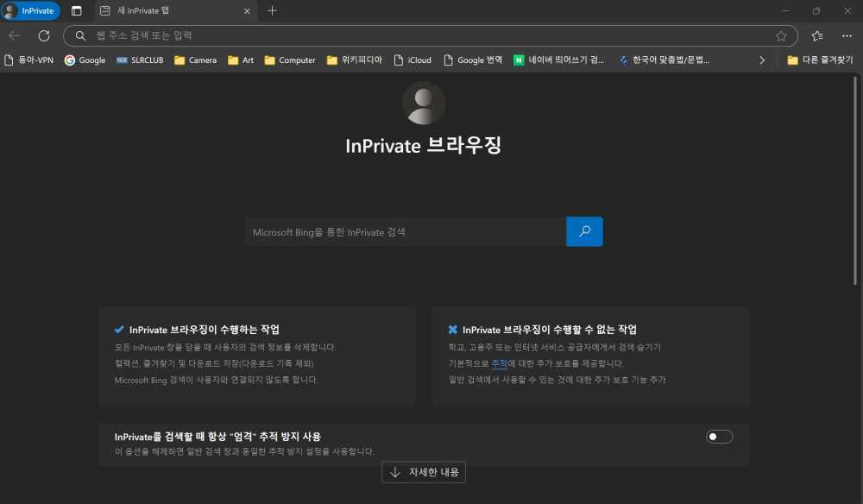Expand the Camera bookmarks folder
Screen dimensions: 863x504
click(x=195, y=60)
